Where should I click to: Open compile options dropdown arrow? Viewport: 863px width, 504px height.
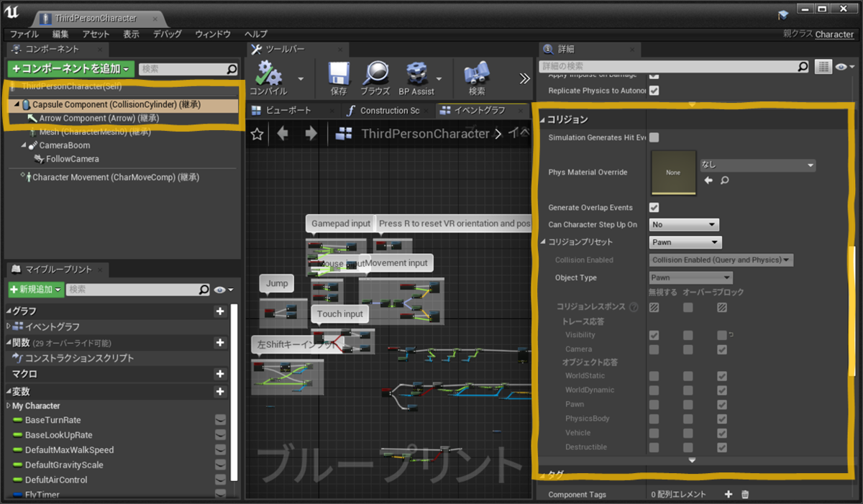click(301, 78)
